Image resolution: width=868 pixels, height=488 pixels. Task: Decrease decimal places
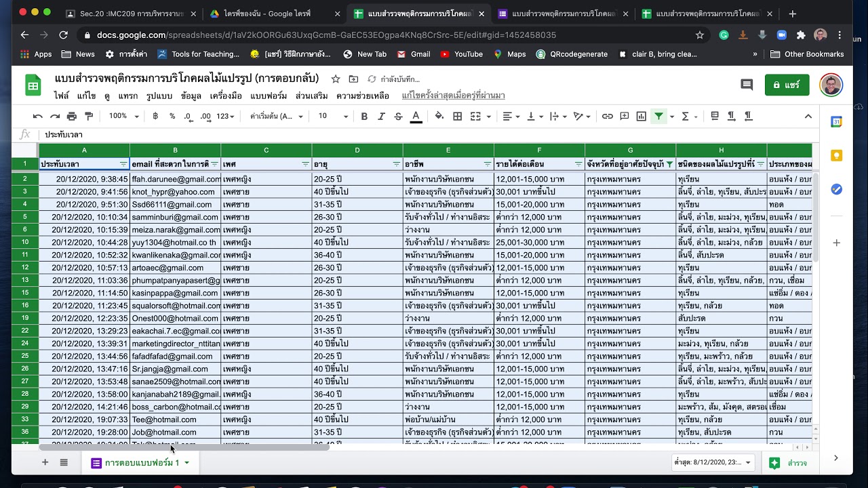click(189, 117)
